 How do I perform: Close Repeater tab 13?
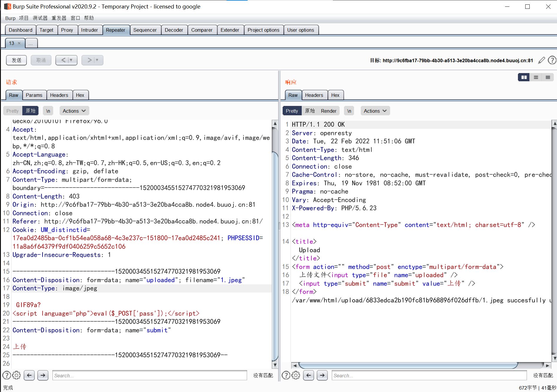click(19, 43)
